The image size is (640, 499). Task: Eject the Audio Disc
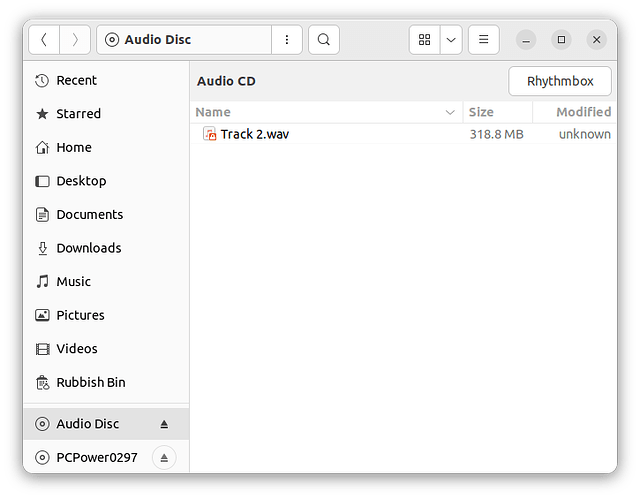click(164, 424)
